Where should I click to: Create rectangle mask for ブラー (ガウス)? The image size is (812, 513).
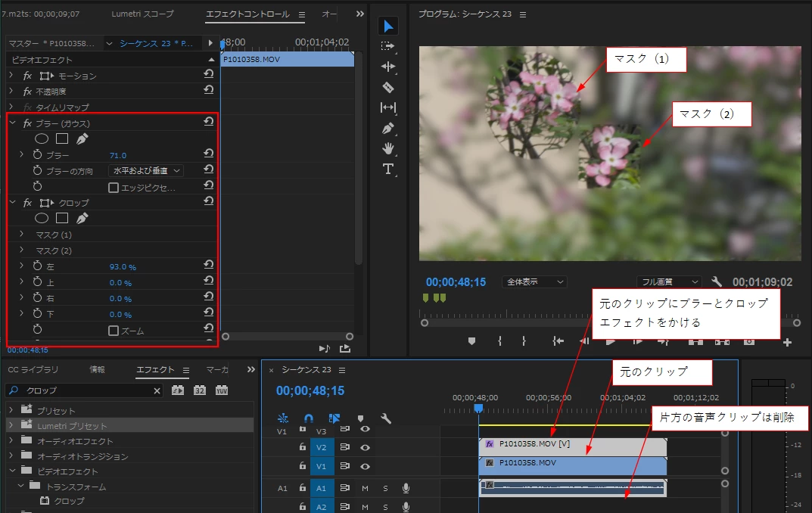click(x=62, y=138)
